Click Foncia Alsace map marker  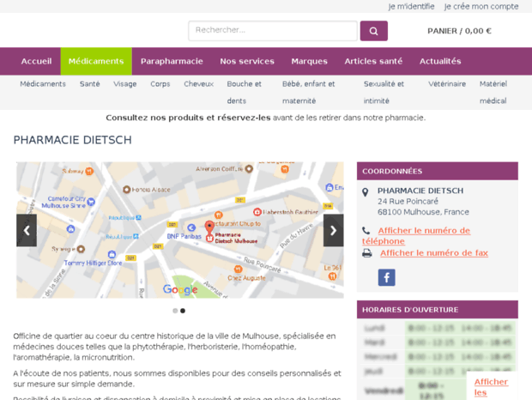coord(126,190)
